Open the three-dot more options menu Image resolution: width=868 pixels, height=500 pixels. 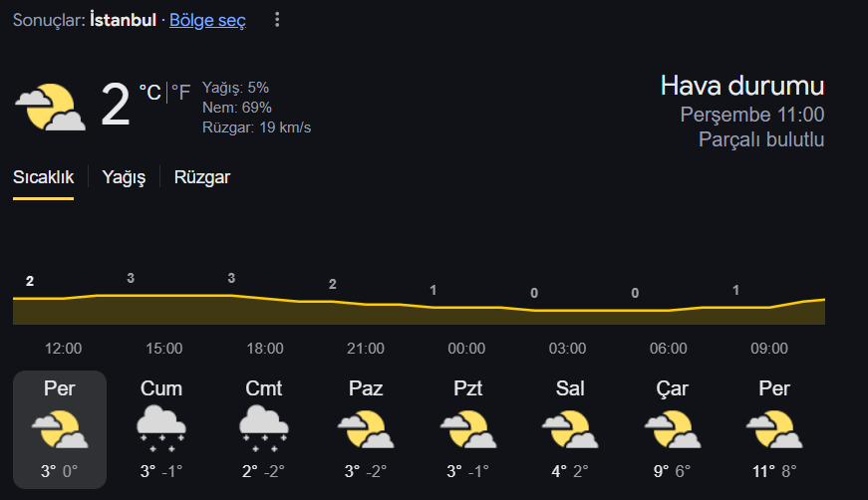(x=277, y=21)
